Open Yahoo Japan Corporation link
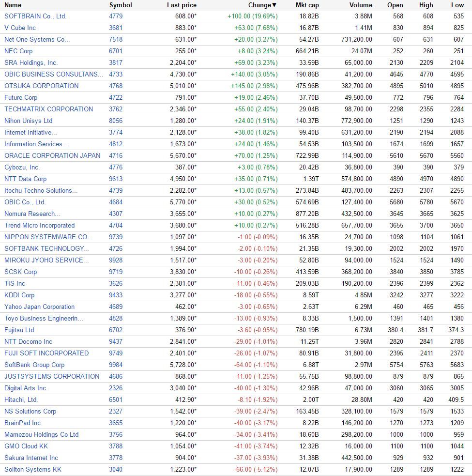This screenshot has height=476, width=472. click(40, 307)
